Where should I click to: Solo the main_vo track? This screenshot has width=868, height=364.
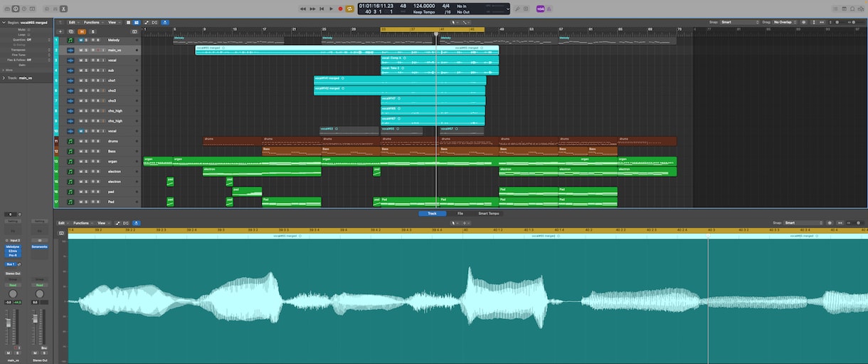click(x=86, y=50)
